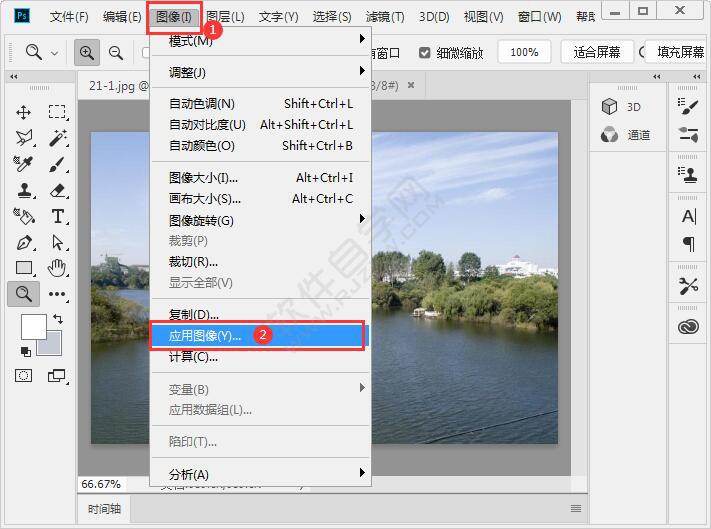Open the Creative Cloud Libraries panel icon

pos(688,327)
